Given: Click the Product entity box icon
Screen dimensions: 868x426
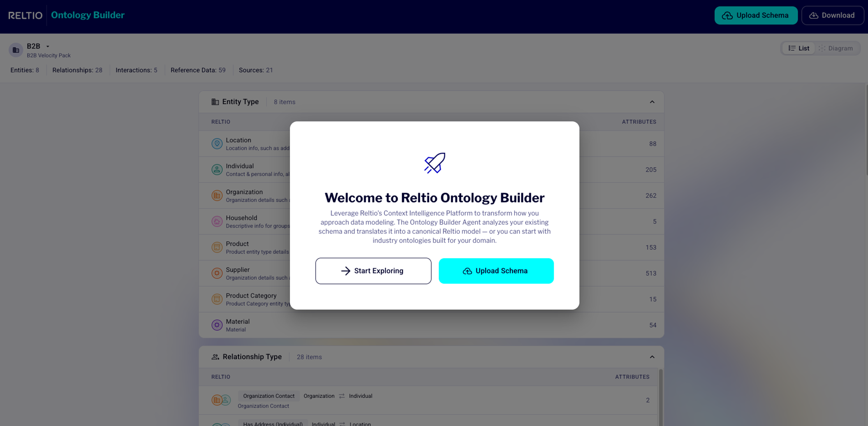Looking at the screenshot, I should [x=217, y=247].
